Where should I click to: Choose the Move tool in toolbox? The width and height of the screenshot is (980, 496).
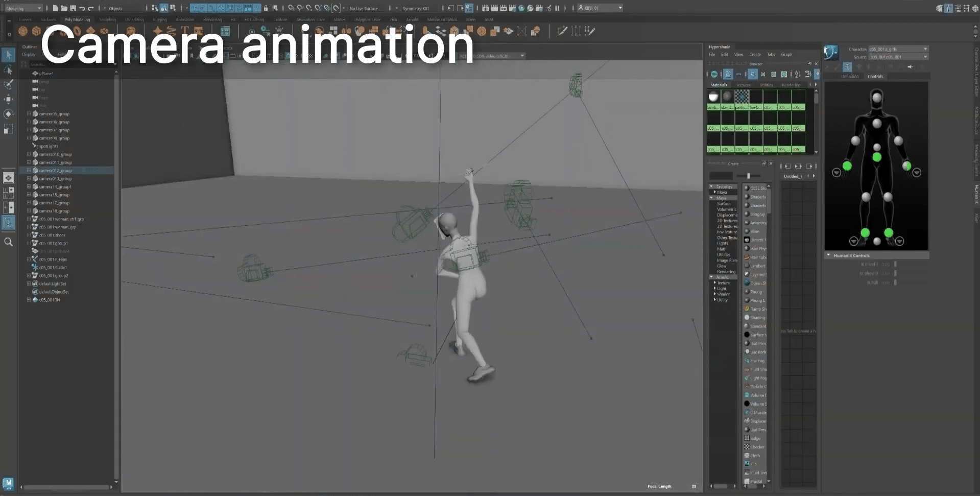tap(8, 99)
